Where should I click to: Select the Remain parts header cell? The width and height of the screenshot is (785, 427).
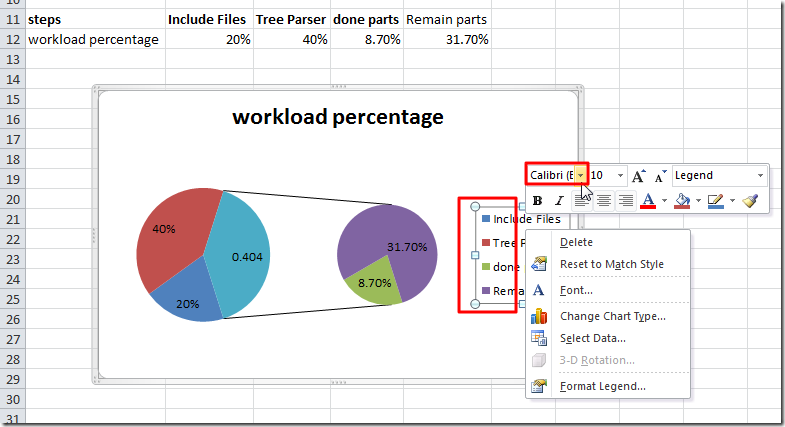tap(447, 20)
